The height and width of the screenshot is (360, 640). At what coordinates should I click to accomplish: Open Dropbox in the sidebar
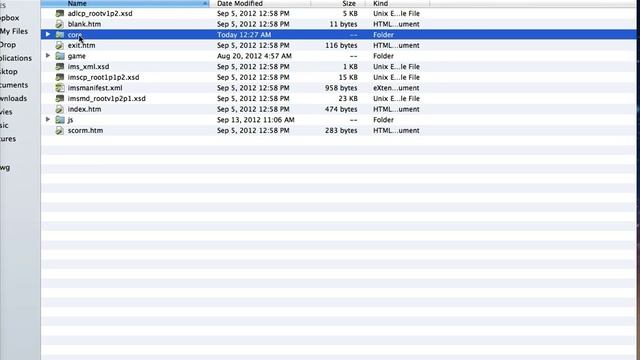[x=9, y=18]
